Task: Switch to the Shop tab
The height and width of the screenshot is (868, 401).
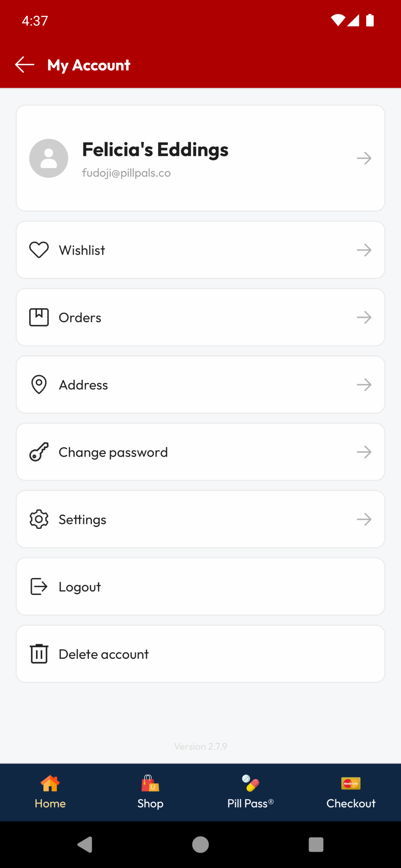Action: pos(150,792)
